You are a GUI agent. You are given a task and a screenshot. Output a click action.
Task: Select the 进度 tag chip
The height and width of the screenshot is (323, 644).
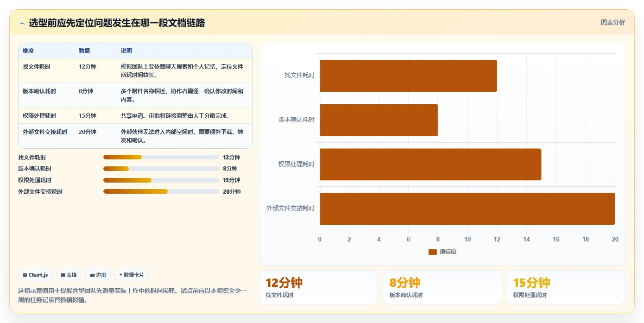[98, 275]
